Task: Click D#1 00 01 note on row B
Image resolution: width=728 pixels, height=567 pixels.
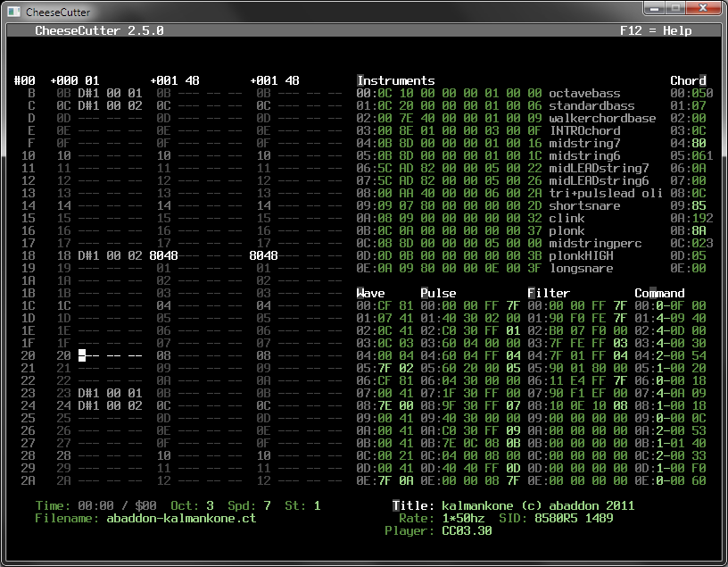Action: tap(110, 94)
